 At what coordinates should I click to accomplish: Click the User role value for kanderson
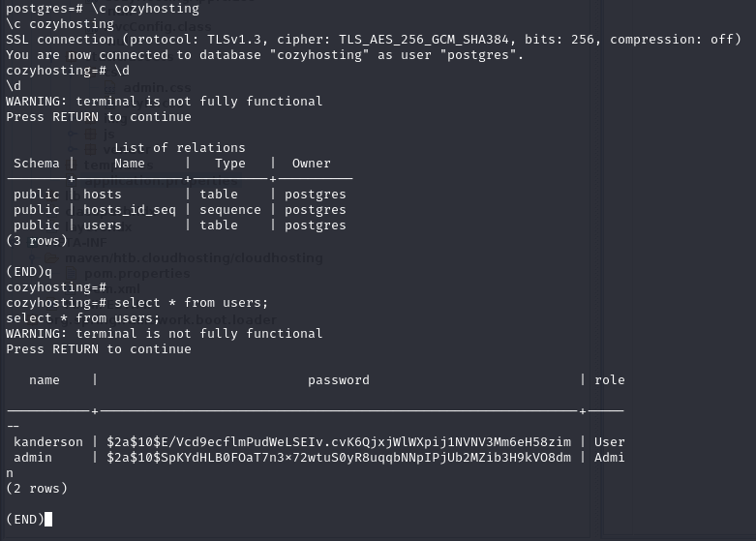pos(609,441)
